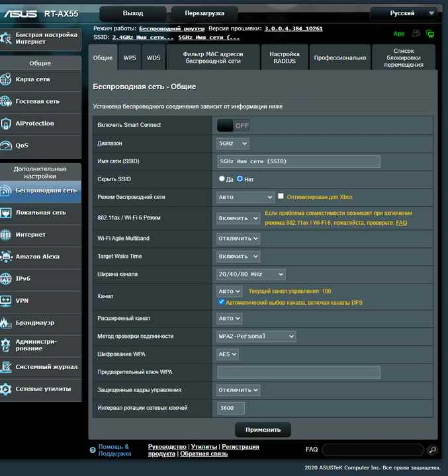Click the WPA pre-shared key field
Viewport: 448px width, 476px height.
(298, 372)
